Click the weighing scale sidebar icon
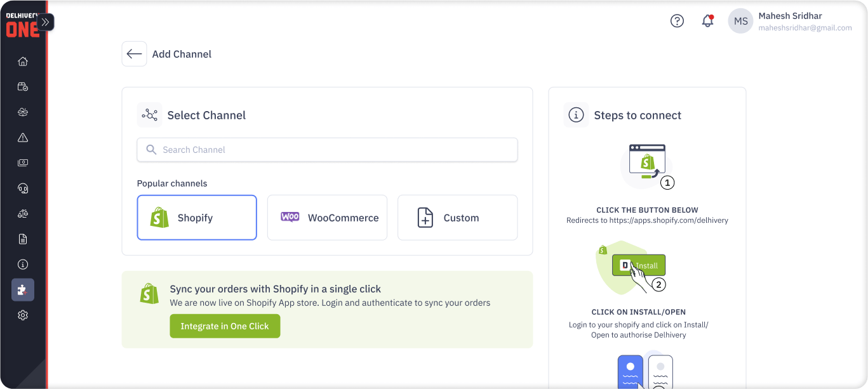The width and height of the screenshot is (868, 389). pyautogui.click(x=23, y=214)
